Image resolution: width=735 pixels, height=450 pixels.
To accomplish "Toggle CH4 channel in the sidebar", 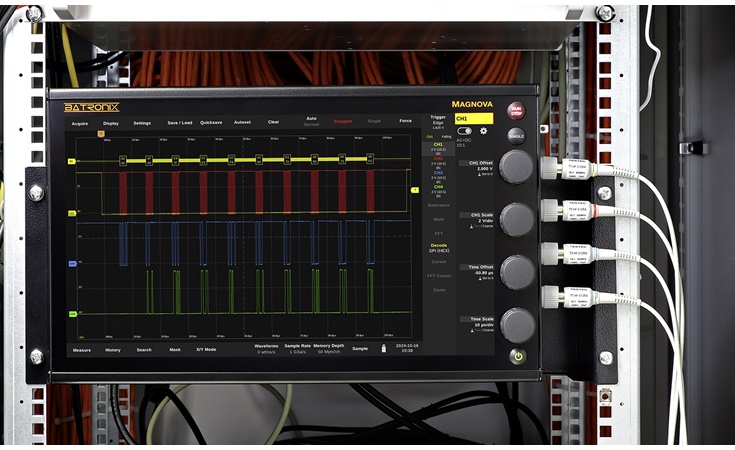I will click(x=438, y=189).
